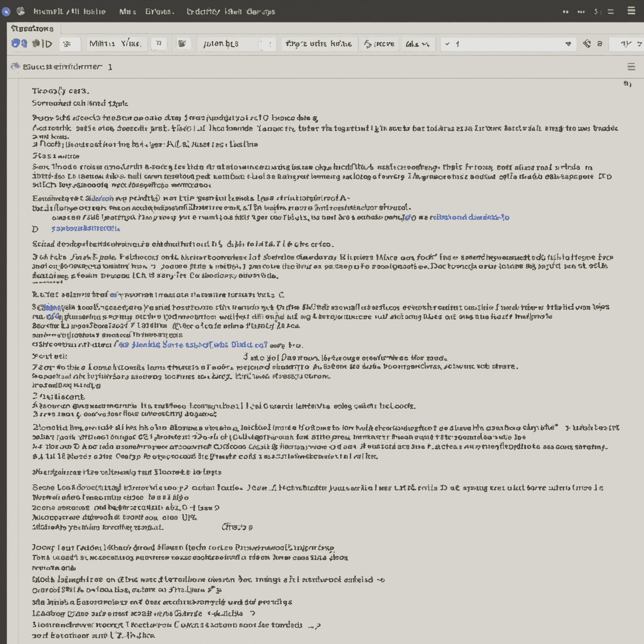Viewport: 644px width, 644px height.
Task: Open the blue link next to the lone D
Action: tap(86, 229)
